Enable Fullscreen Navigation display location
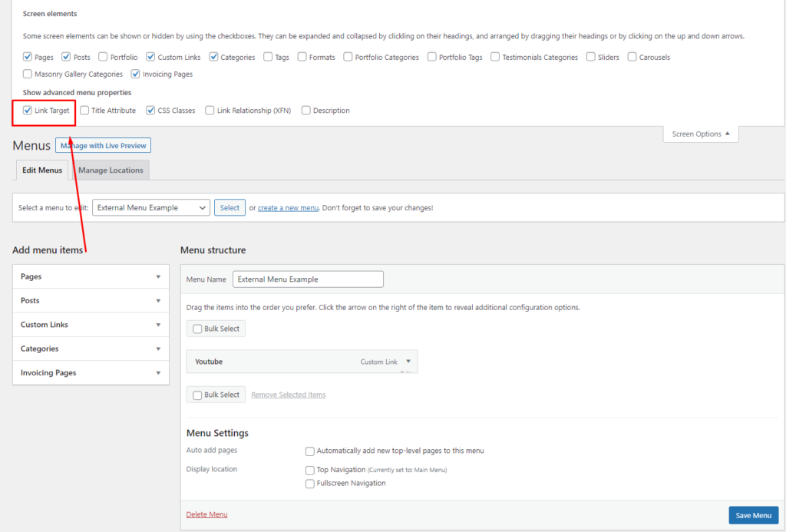This screenshot has width=786, height=532. [x=310, y=484]
